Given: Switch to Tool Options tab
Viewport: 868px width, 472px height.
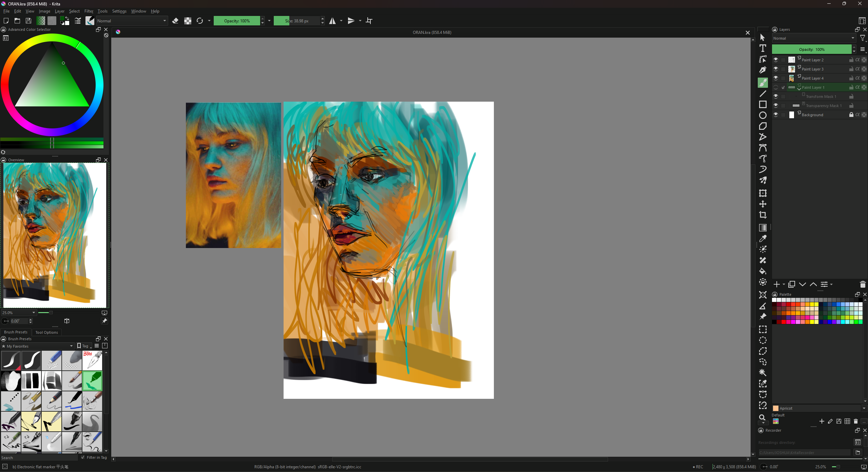Looking at the screenshot, I should click(46, 332).
